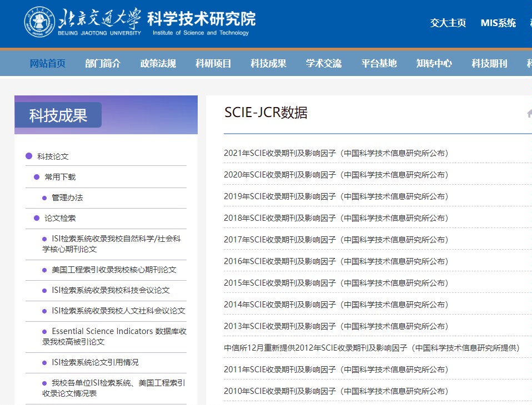Open the 学术交流 navigation item
532x405 pixels.
324,63
